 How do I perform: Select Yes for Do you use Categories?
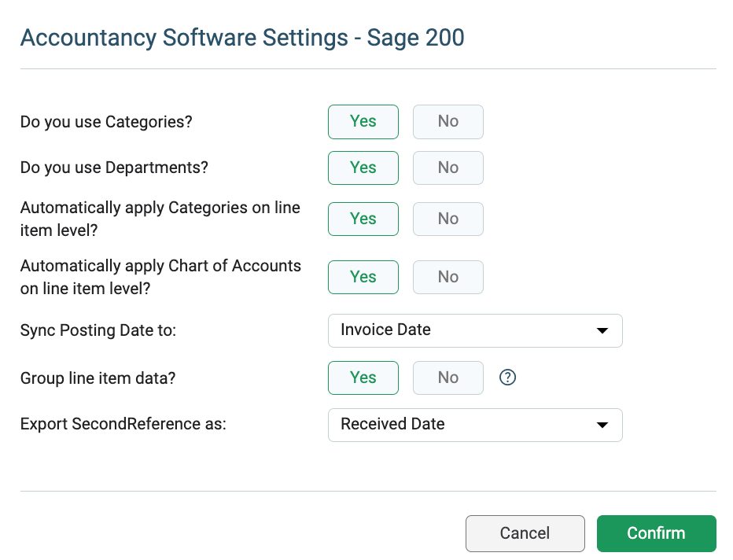coord(363,122)
